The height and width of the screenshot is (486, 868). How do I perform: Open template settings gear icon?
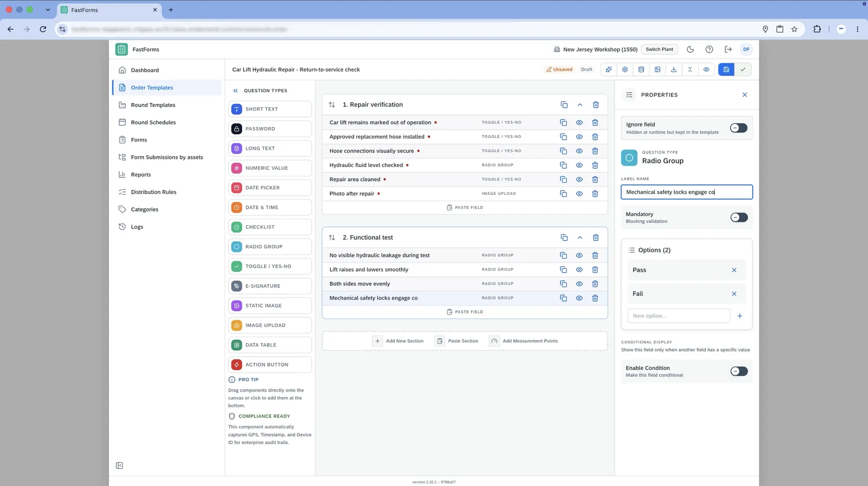(x=625, y=69)
